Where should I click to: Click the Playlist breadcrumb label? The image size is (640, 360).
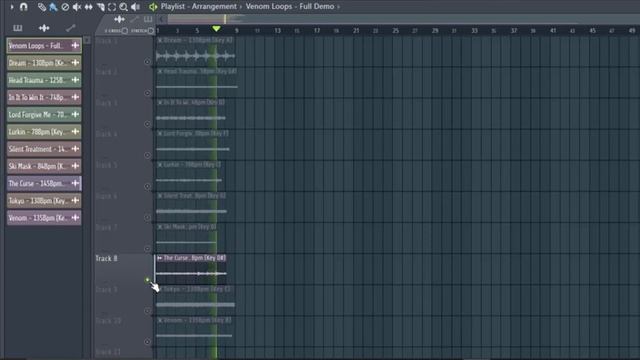(173, 7)
